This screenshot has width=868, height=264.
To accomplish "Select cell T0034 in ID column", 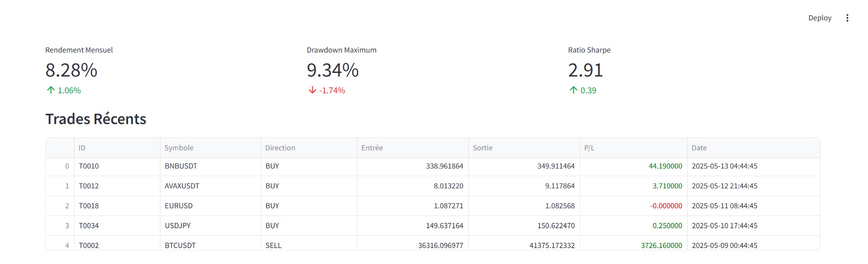I will (x=117, y=226).
